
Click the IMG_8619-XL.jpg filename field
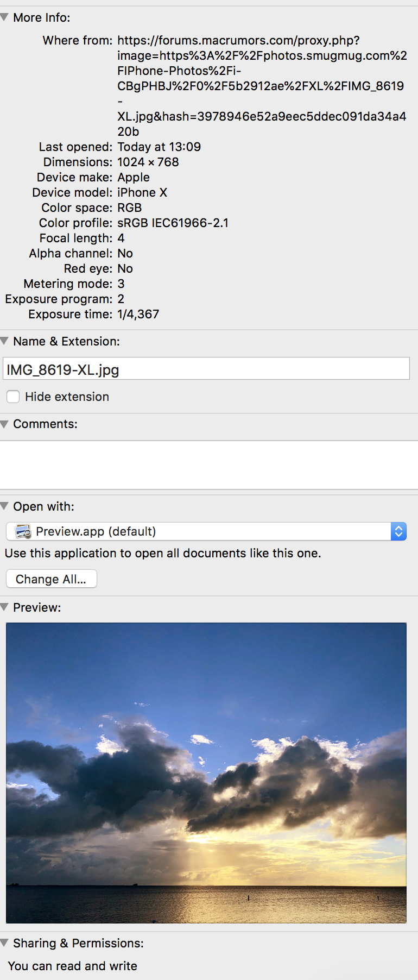pos(206,369)
